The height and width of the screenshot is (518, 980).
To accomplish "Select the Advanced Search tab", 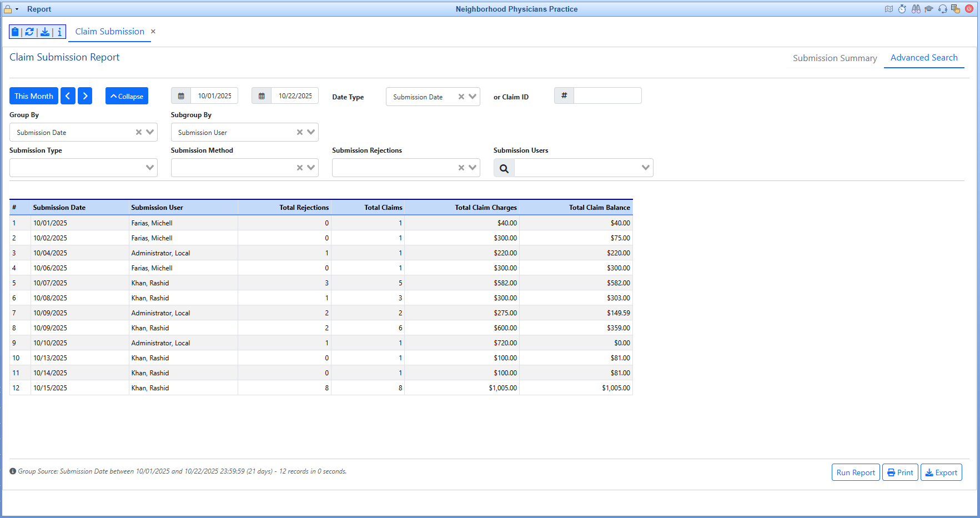I will pyautogui.click(x=923, y=58).
